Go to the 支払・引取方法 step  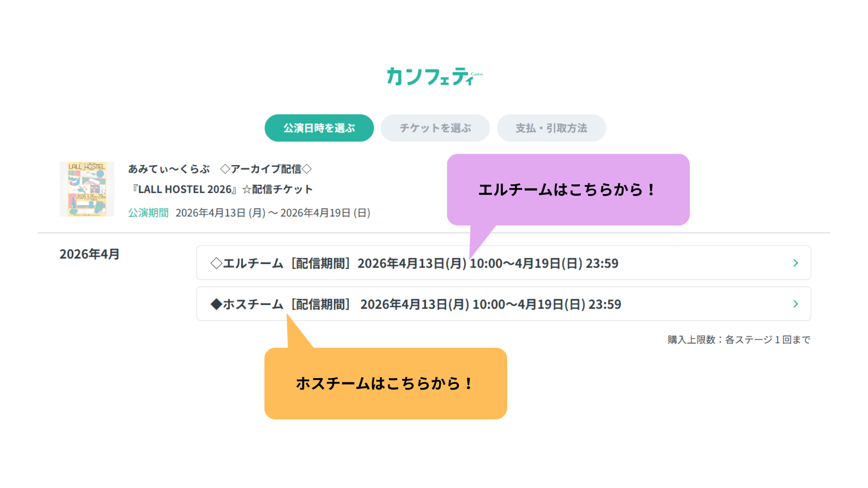point(551,128)
